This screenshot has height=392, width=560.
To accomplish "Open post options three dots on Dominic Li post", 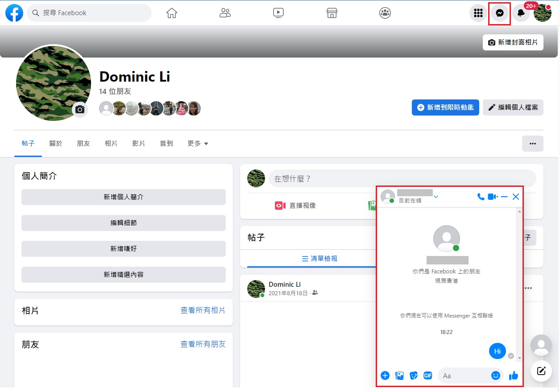I will pos(528,288).
